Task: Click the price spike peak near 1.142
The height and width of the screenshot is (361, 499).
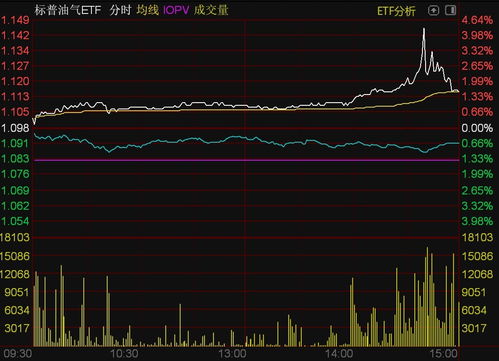Action: tap(424, 29)
